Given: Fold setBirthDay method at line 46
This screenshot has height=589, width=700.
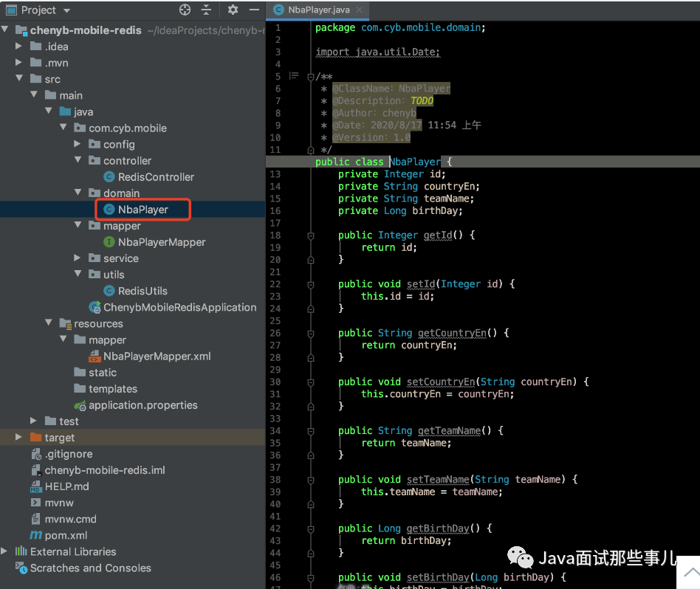Looking at the screenshot, I should click(x=311, y=578).
